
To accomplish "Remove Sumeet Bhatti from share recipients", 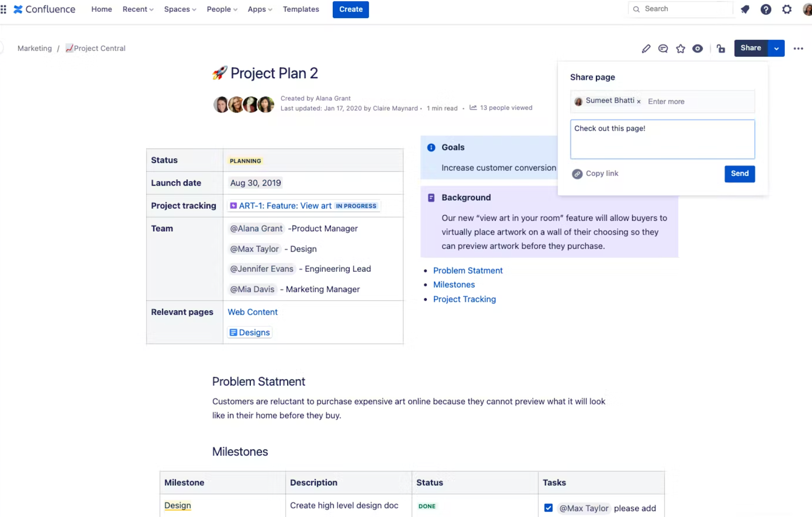I will click(x=639, y=101).
